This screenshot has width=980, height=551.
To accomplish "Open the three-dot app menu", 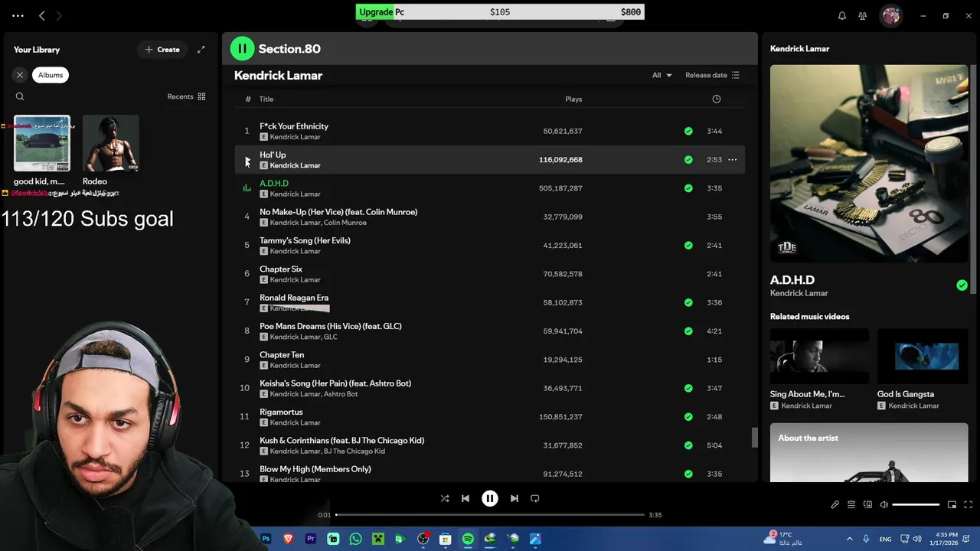I will tap(18, 15).
